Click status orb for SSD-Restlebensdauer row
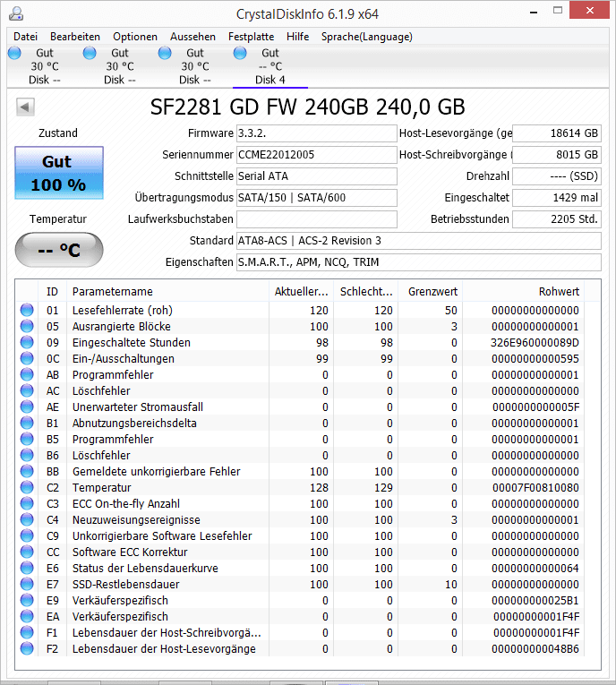This screenshot has height=685, width=616. pos(27,584)
